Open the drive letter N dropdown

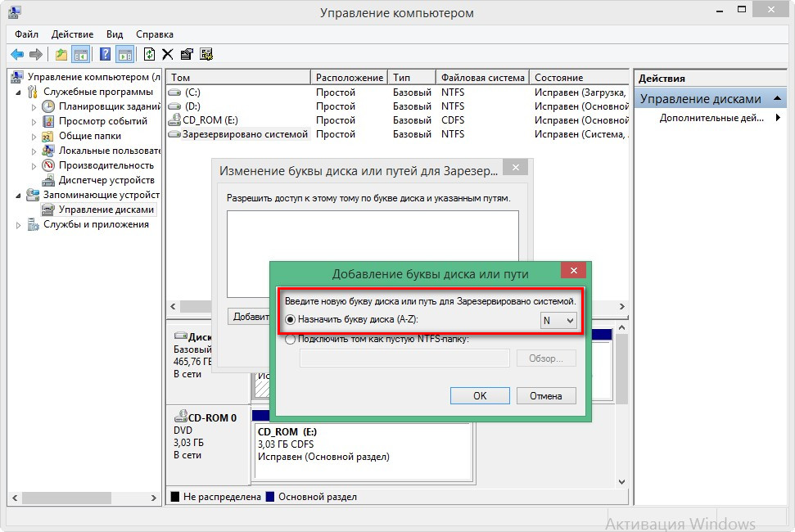[x=559, y=321]
